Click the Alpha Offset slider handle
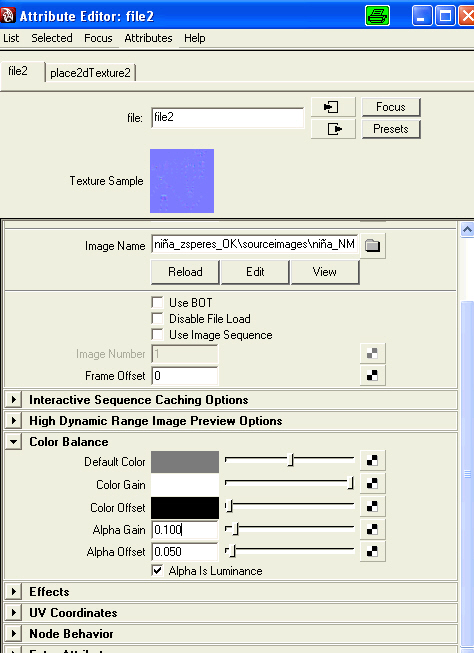The width and height of the screenshot is (474, 653). [233, 551]
